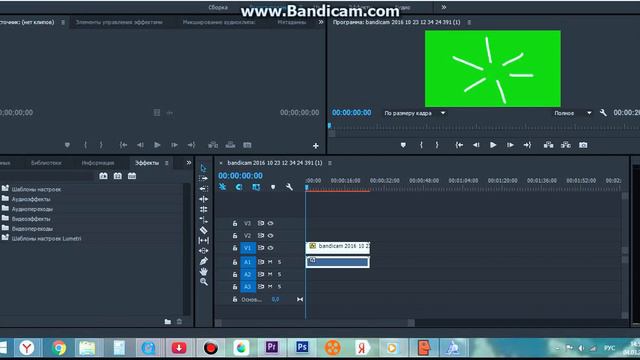The image size is (640, 360).
Task: Open the Effects tab panel menu
Action: pyautogui.click(x=167, y=163)
